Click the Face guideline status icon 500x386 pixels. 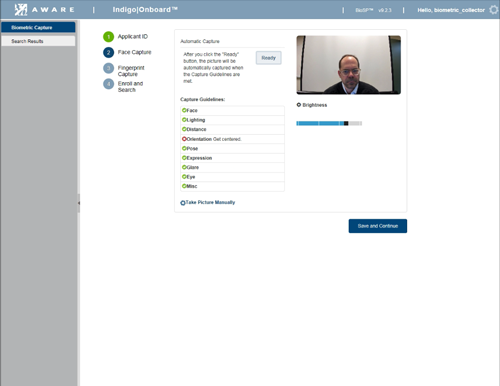coord(184,110)
